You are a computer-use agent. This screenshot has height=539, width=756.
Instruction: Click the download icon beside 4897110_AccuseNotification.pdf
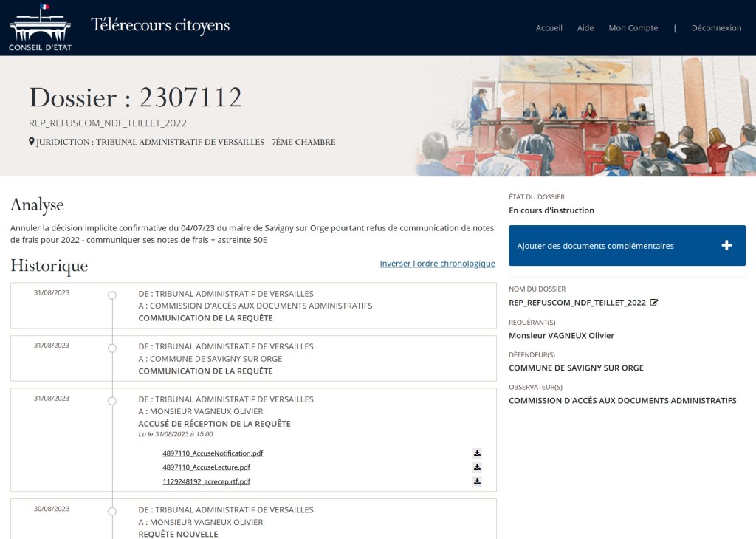point(478,453)
